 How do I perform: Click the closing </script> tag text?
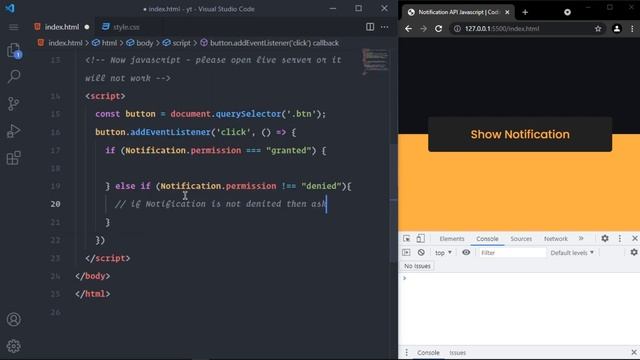coord(108,258)
